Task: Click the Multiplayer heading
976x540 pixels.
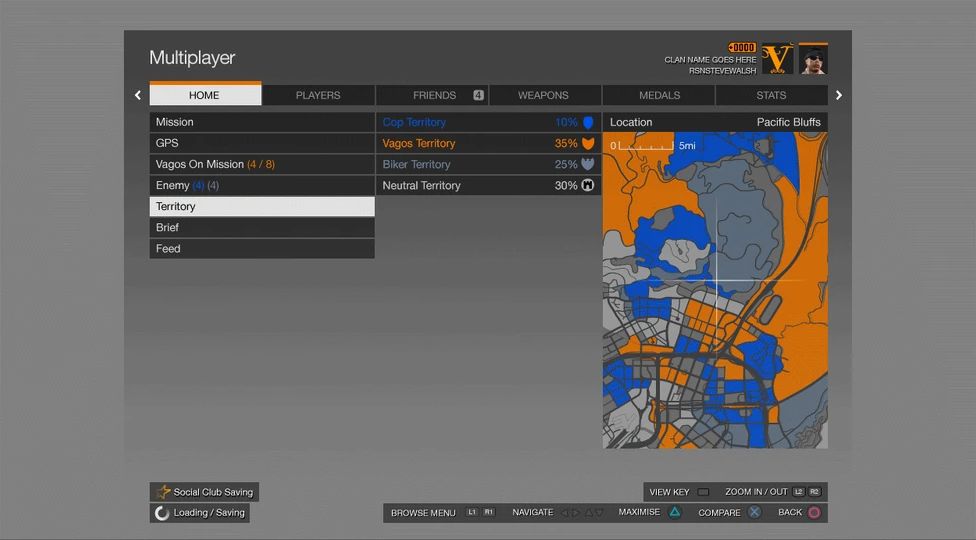Action: point(192,58)
